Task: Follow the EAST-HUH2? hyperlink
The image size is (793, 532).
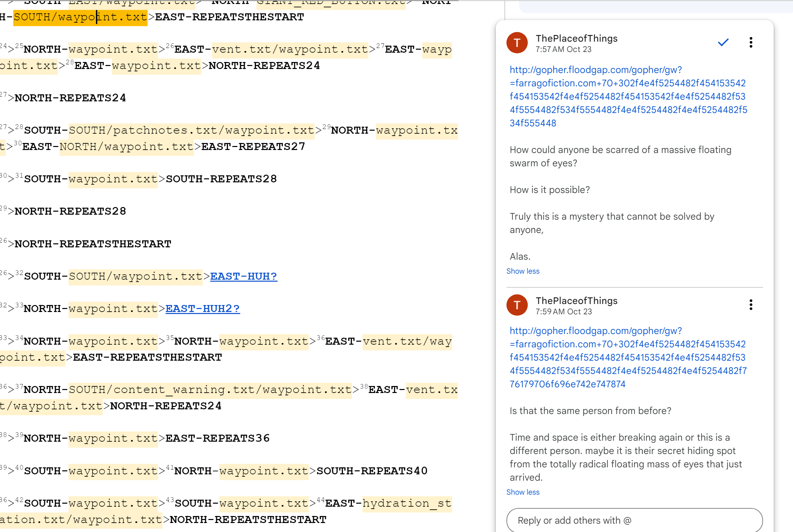Action: (203, 308)
